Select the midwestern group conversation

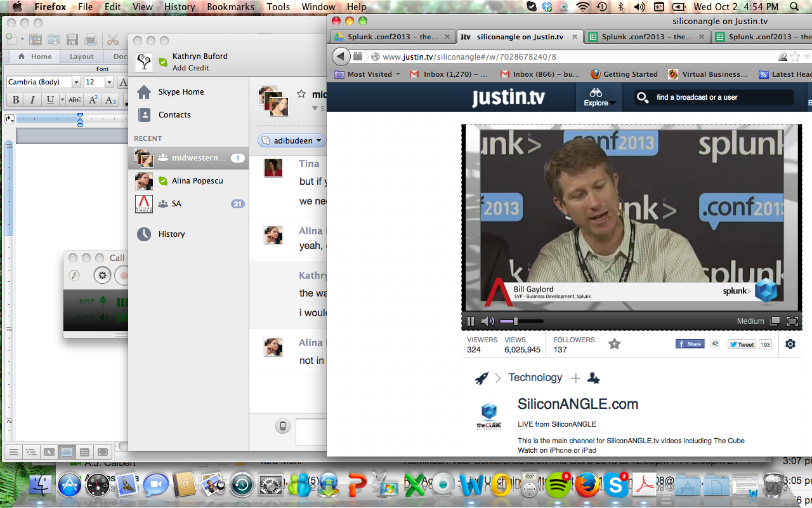point(188,158)
